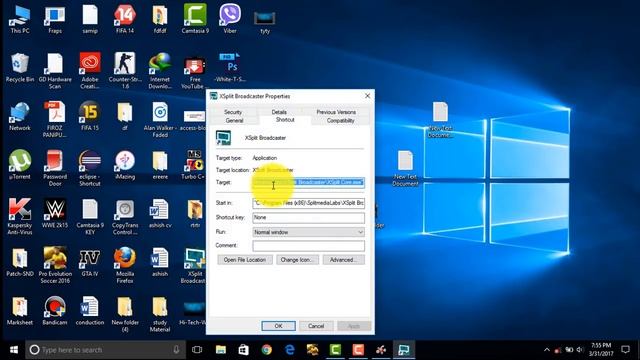Screen dimensions: 640x360
Task: Select the WWE 2k15 desktop icon
Action: tap(55, 213)
